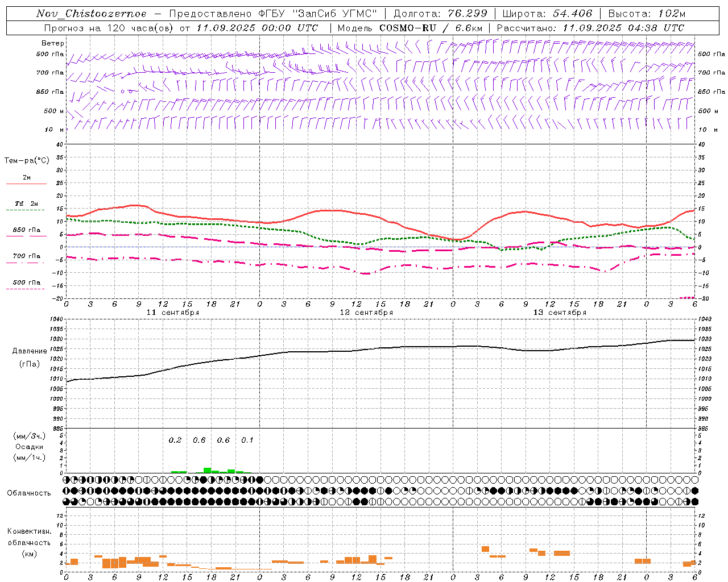Click the Давление pressure panel label
This screenshot has height=582, width=728.
click(x=30, y=351)
